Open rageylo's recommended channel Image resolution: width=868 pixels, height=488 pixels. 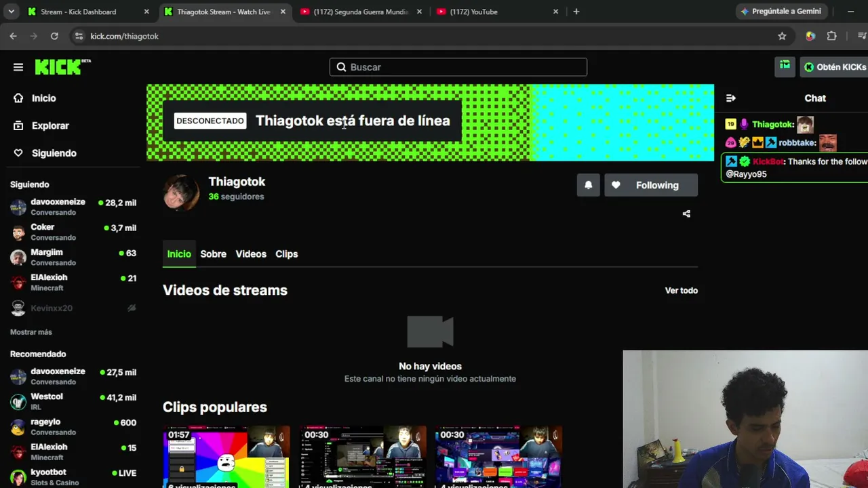click(73, 426)
